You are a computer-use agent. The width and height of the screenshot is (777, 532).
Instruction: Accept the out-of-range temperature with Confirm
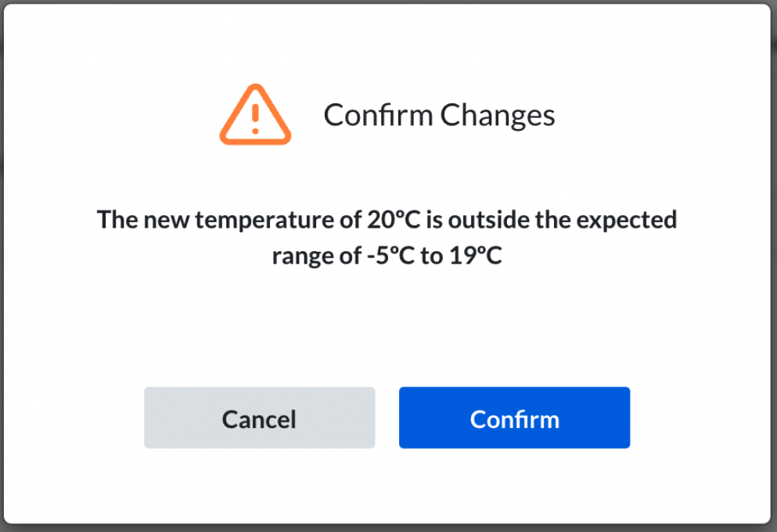514,419
